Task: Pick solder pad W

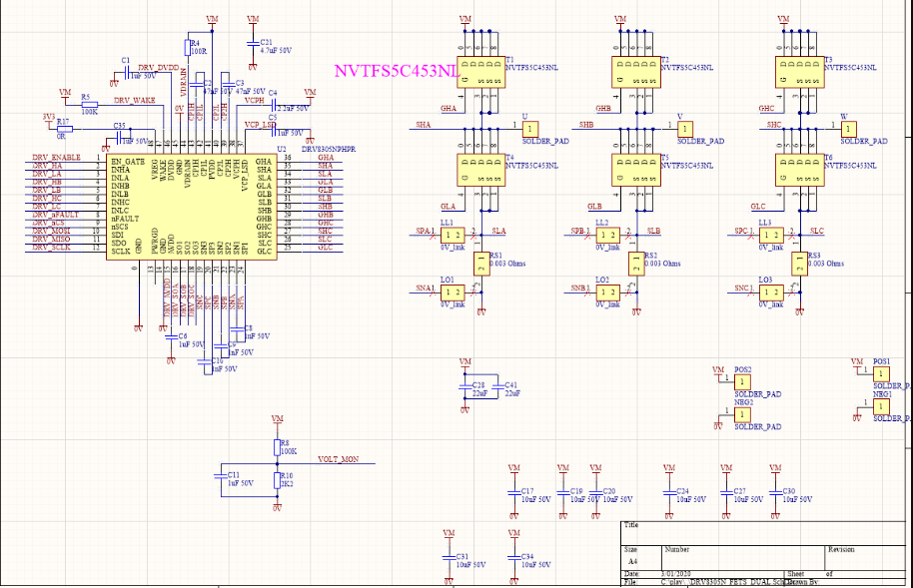Action: coord(848,129)
